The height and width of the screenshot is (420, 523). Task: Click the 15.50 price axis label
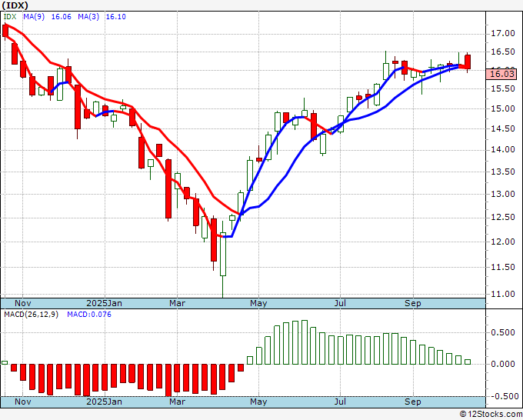[x=503, y=88]
